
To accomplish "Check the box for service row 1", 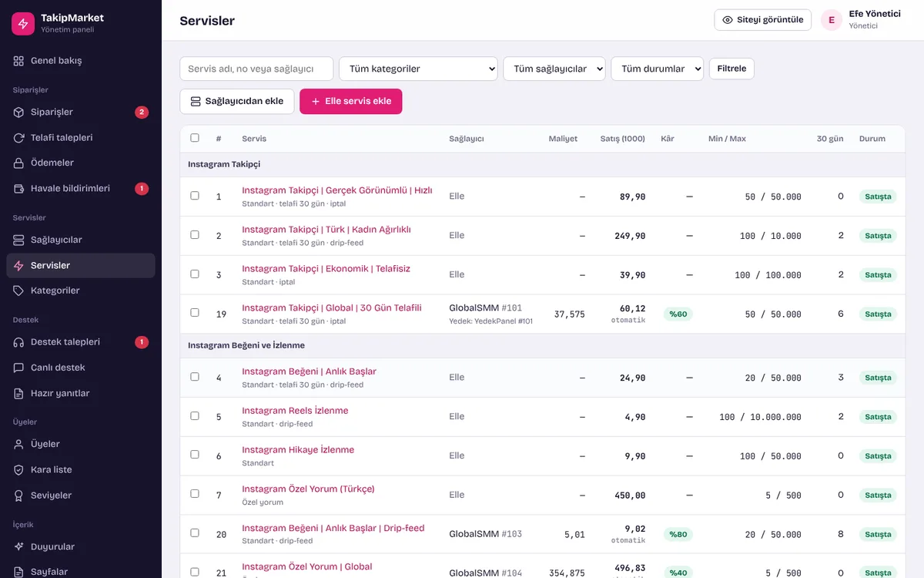I will (x=195, y=196).
